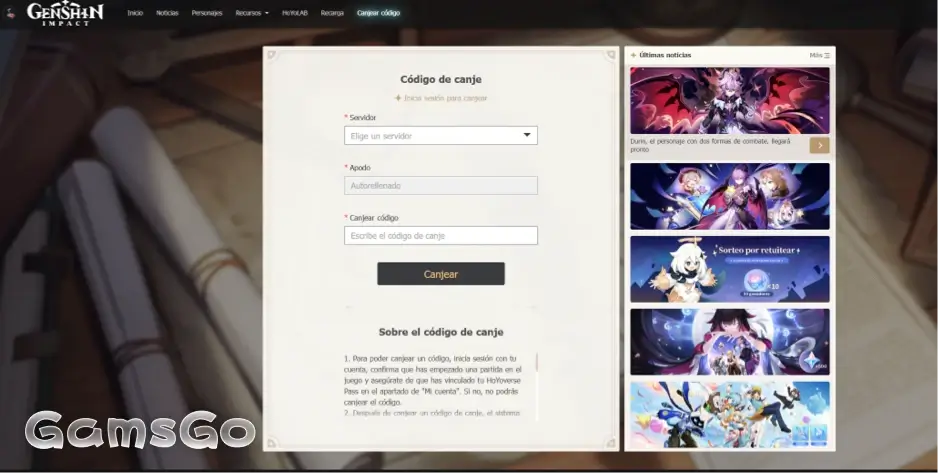
Task: Navigate to HoYoLAB
Action: tap(295, 13)
